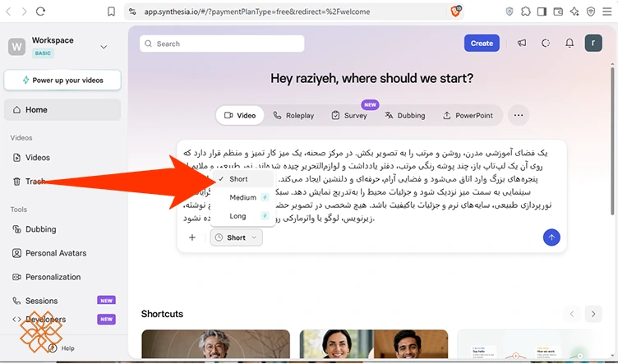
Task: Select the Dubbing tab
Action: point(405,115)
